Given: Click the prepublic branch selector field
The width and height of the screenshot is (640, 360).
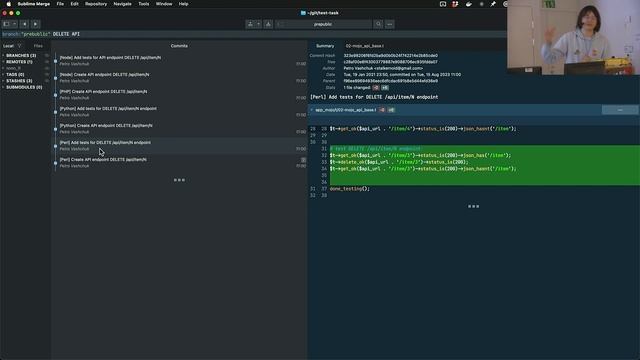Looking at the screenshot, I should [323, 24].
